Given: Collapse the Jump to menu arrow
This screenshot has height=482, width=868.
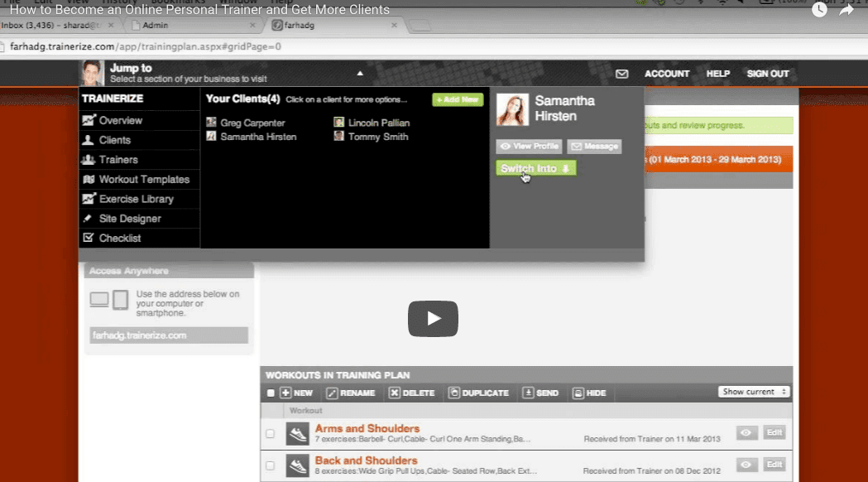Looking at the screenshot, I should click(x=360, y=73).
